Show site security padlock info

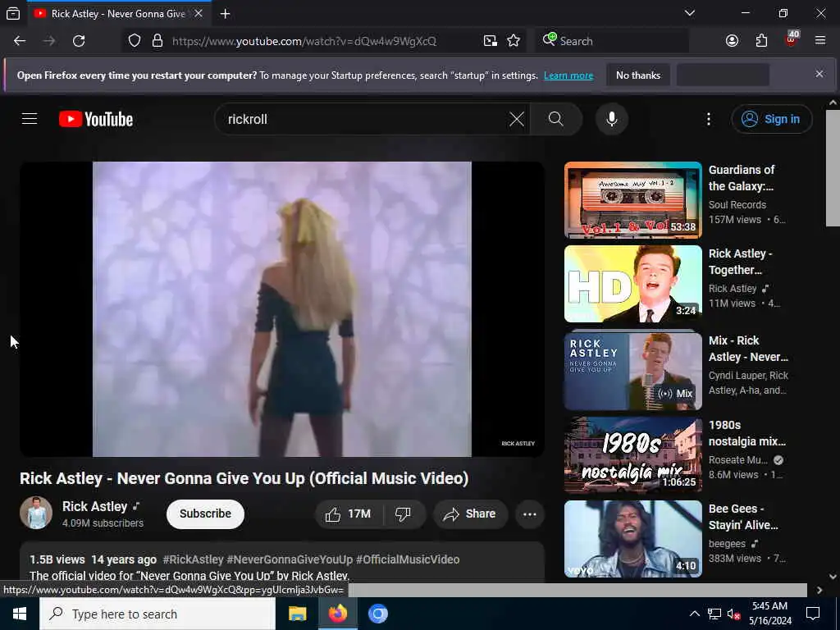coord(157,41)
